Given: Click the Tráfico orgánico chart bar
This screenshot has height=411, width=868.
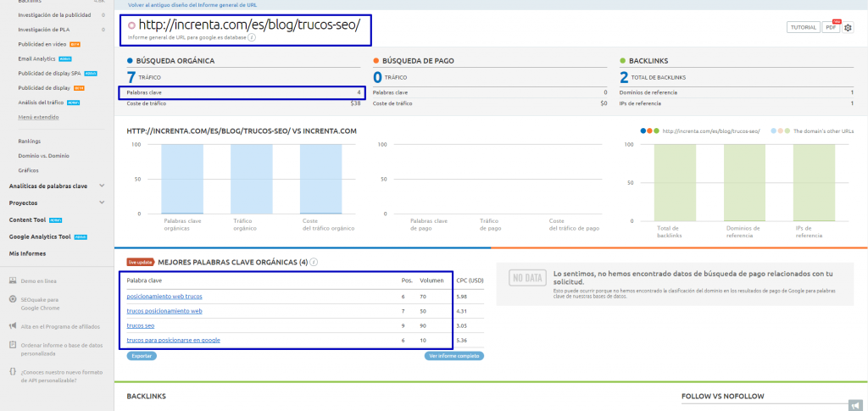Looking at the screenshot, I should 251,179.
